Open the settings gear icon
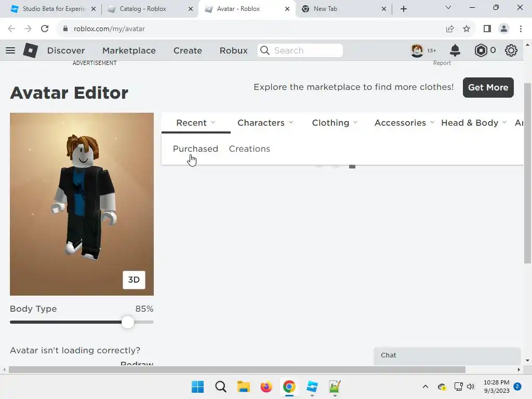The height and width of the screenshot is (399, 532). 511,50
